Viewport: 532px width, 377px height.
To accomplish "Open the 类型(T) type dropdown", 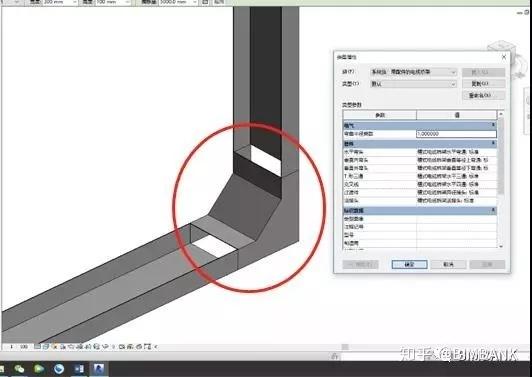I will [x=414, y=84].
